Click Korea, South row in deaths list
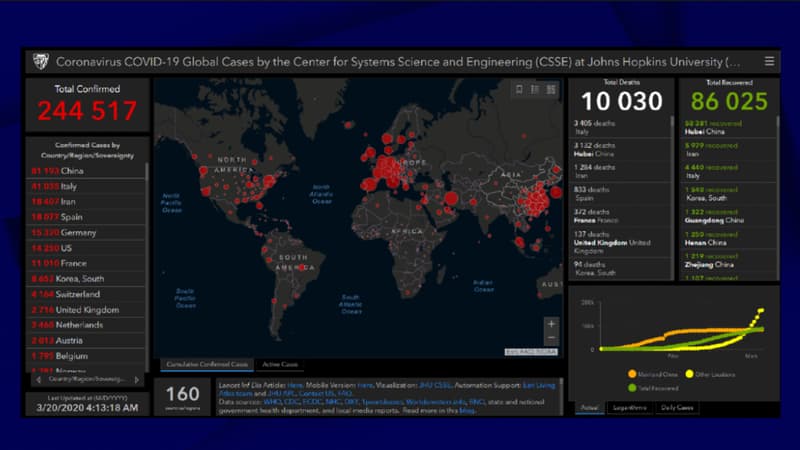 point(619,268)
